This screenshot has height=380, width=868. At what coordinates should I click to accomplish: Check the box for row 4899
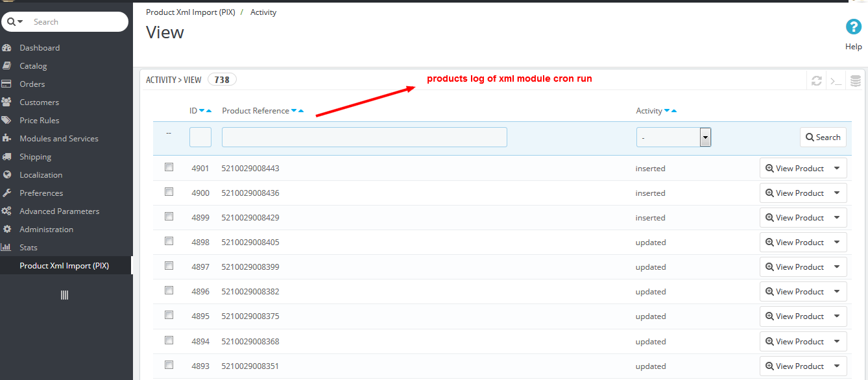[x=169, y=217]
